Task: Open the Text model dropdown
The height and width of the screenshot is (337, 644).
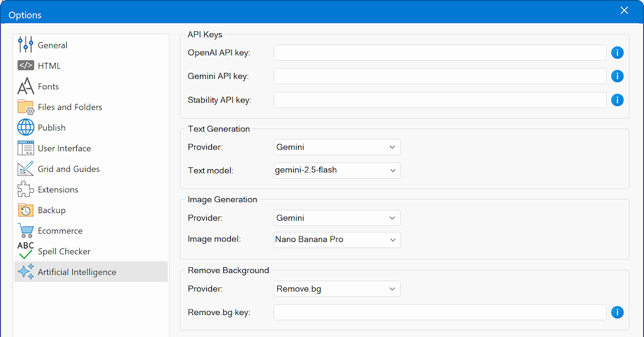Action: pyautogui.click(x=337, y=170)
